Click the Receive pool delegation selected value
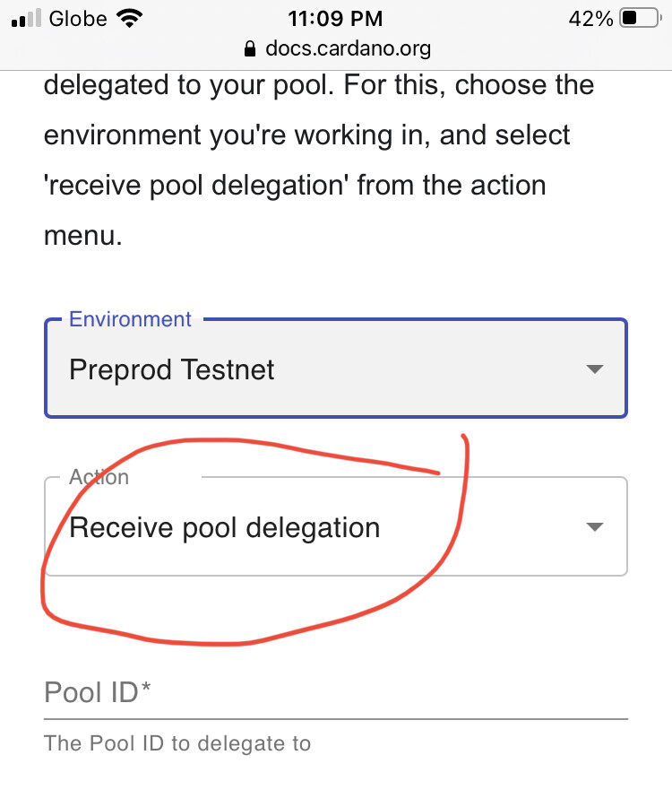672x807 pixels. tap(225, 528)
